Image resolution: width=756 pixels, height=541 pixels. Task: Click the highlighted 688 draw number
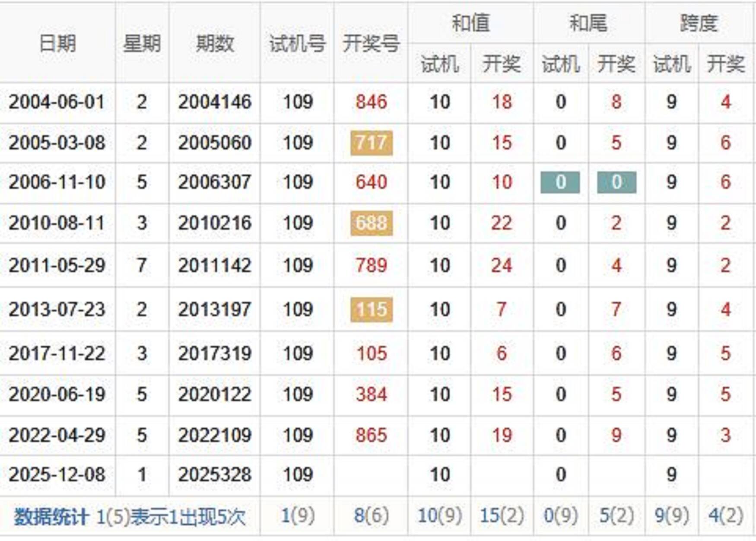point(371,223)
